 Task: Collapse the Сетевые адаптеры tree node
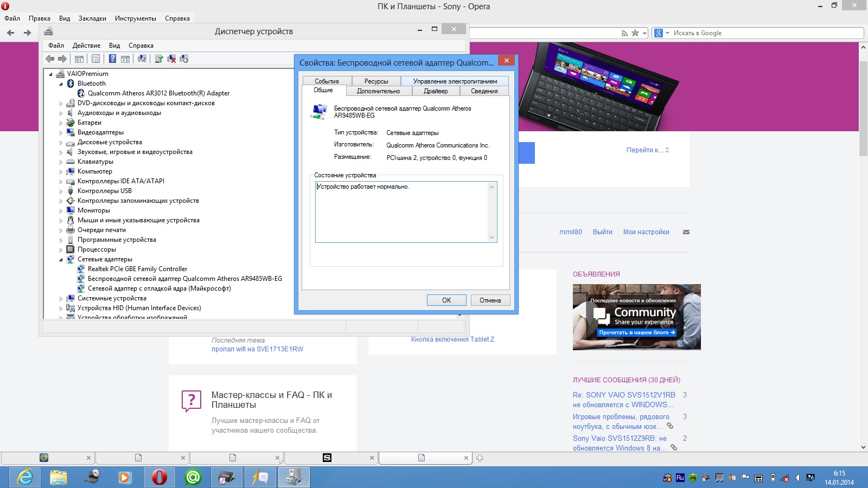(x=61, y=260)
